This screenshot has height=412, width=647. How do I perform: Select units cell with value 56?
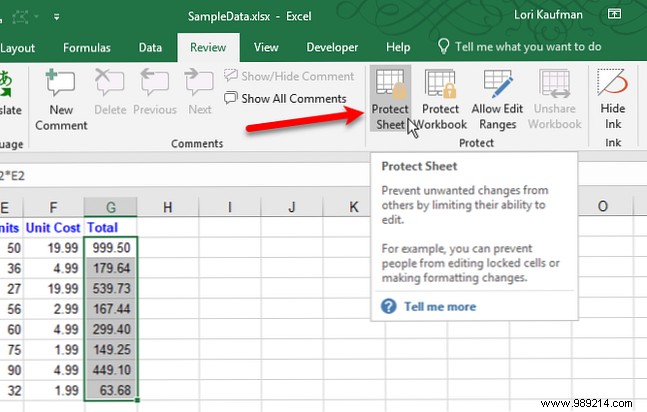pyautogui.click(x=11, y=309)
